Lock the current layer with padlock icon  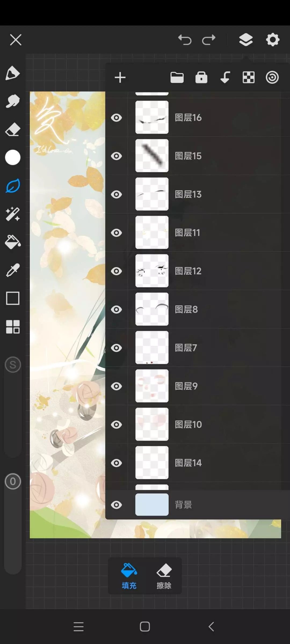[201, 78]
